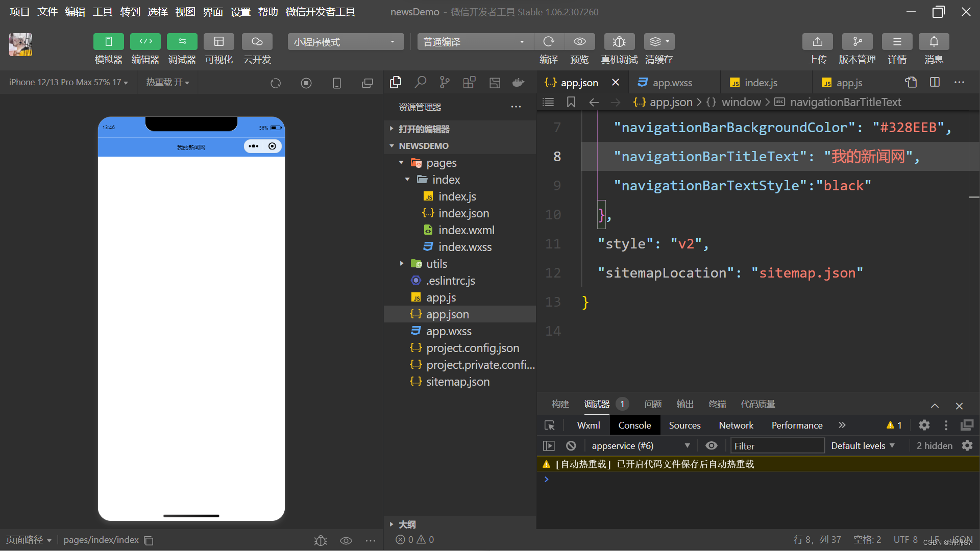Select index.wxml in the file tree

click(x=466, y=230)
